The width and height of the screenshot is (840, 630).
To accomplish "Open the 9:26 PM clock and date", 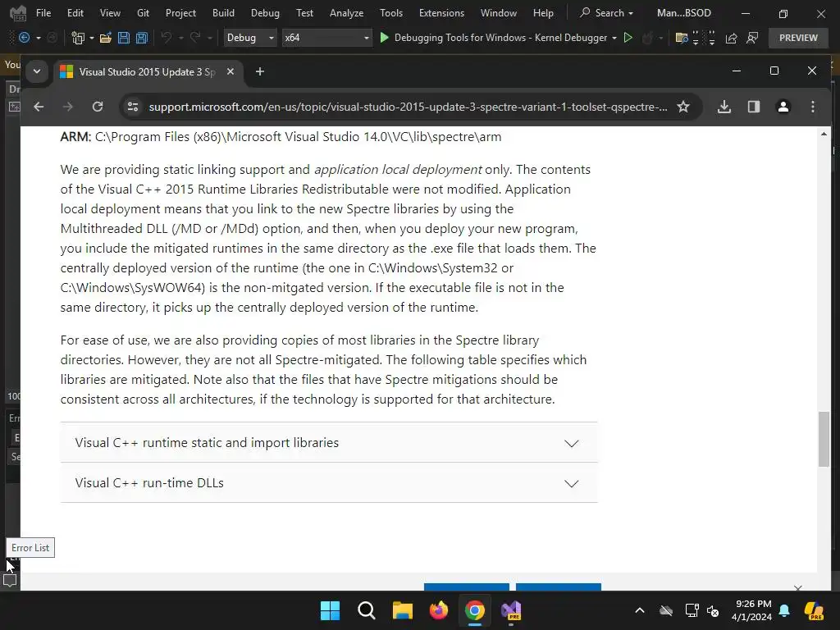I will click(x=751, y=610).
